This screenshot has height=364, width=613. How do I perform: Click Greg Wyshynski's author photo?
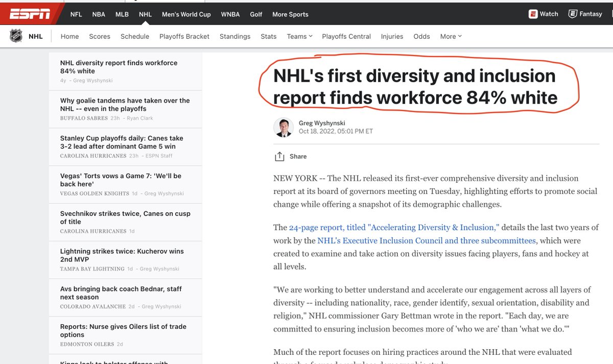284,127
